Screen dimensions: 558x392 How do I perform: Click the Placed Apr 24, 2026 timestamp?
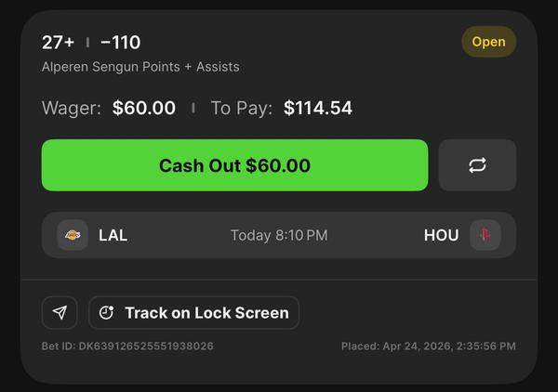click(428, 346)
